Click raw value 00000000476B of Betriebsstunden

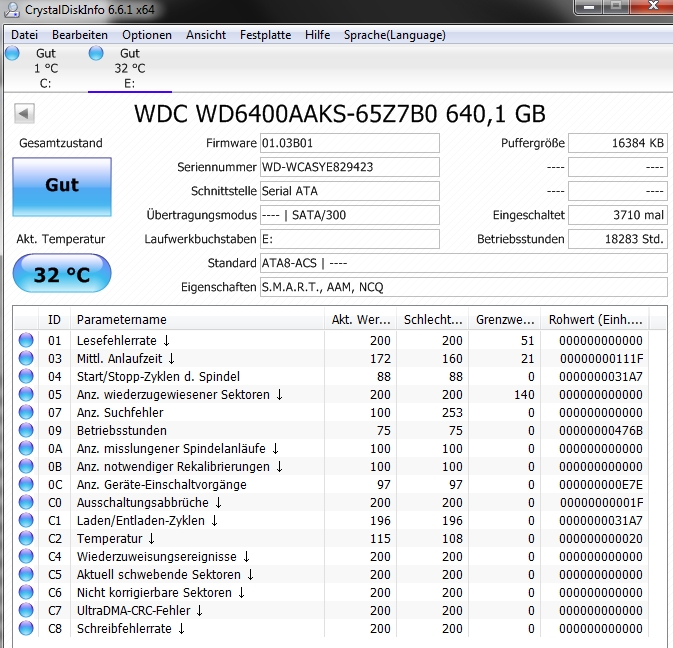click(x=601, y=431)
